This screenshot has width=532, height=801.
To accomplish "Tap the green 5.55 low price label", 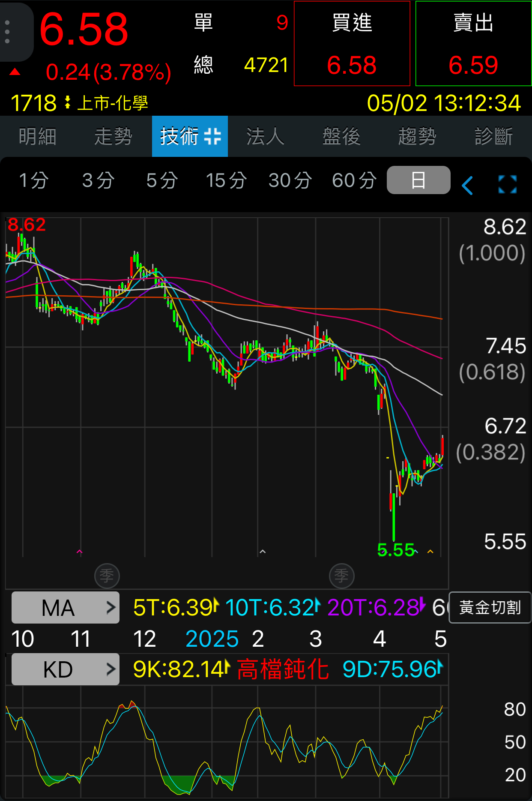I will [396, 550].
